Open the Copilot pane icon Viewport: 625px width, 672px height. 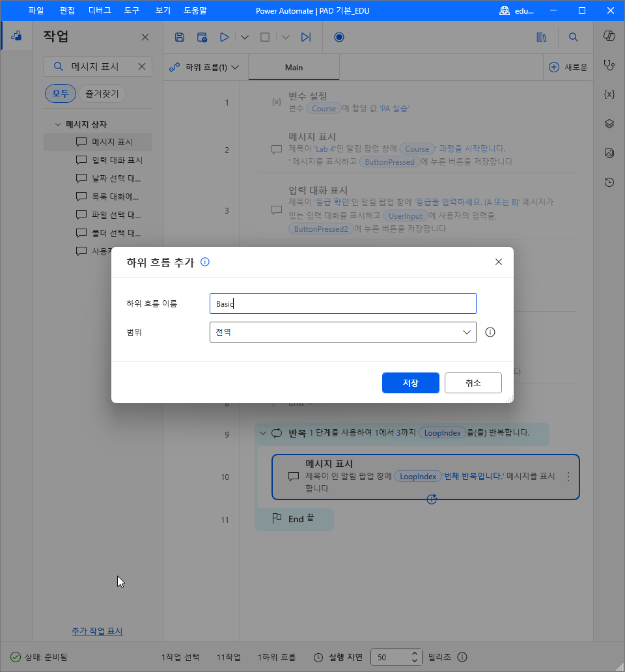point(609,36)
